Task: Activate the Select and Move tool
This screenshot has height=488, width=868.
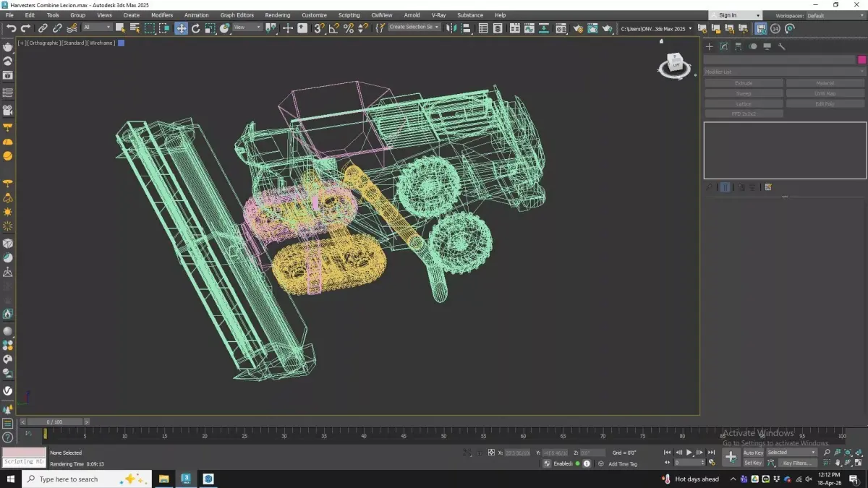Action: coord(181,28)
